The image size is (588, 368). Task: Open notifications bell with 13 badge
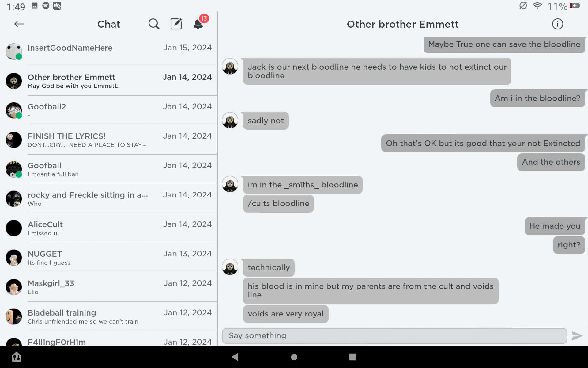click(x=198, y=24)
